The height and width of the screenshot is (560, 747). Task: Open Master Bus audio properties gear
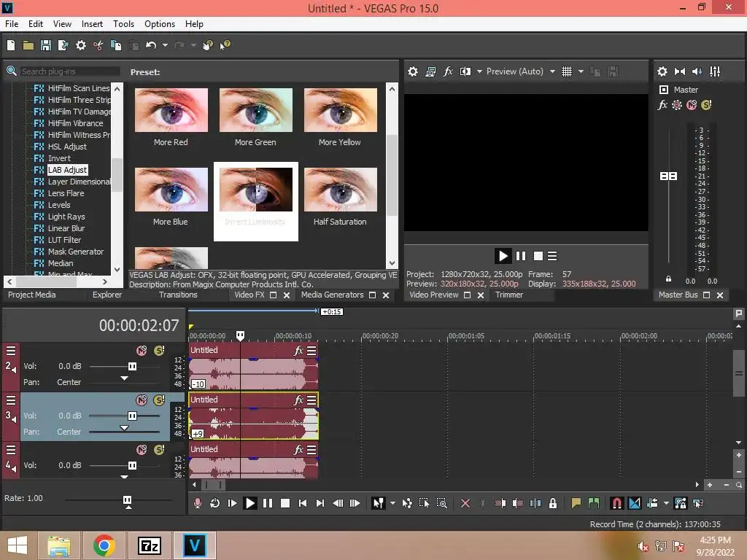[x=662, y=71]
